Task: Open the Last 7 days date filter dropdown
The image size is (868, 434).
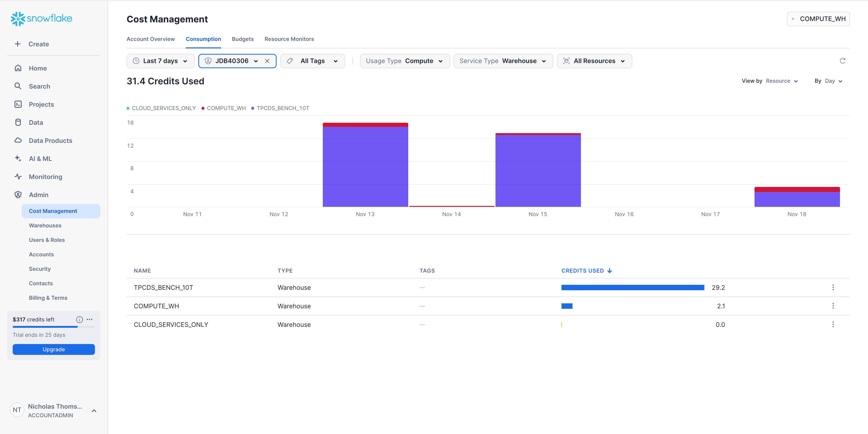Action: point(160,61)
